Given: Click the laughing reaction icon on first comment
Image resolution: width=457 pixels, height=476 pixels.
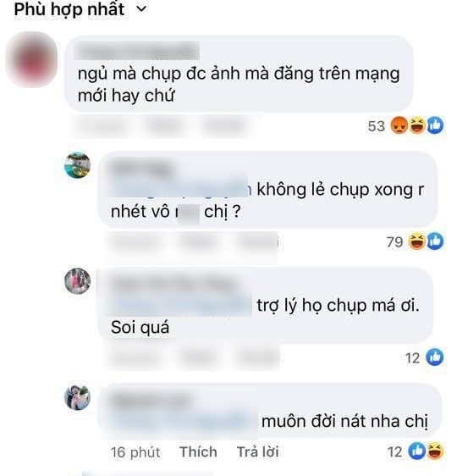Looking at the screenshot, I should (417, 125).
